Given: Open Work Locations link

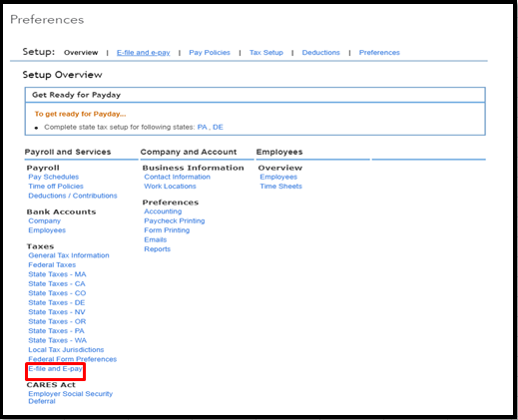Looking at the screenshot, I should [170, 187].
